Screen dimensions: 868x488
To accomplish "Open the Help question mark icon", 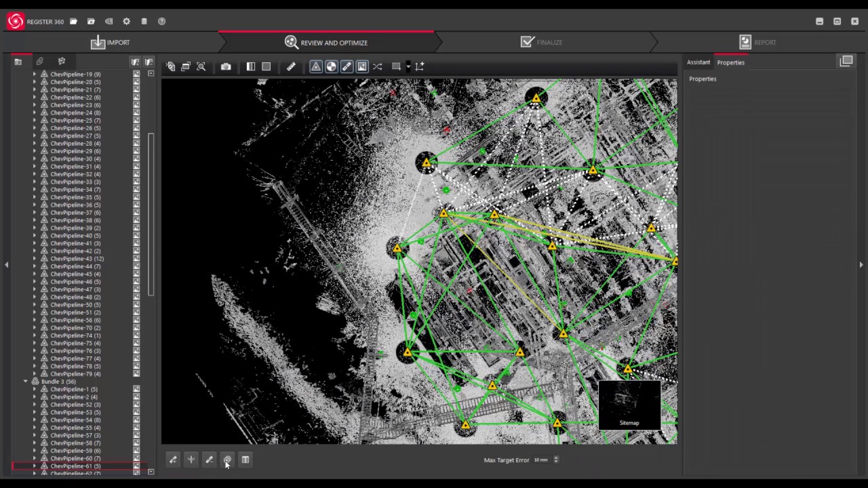I will tap(161, 22).
